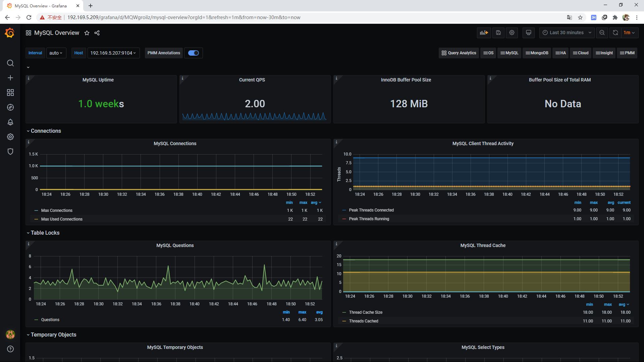Collapse the Table Locks row
This screenshot has width=644, height=362.
click(x=43, y=233)
